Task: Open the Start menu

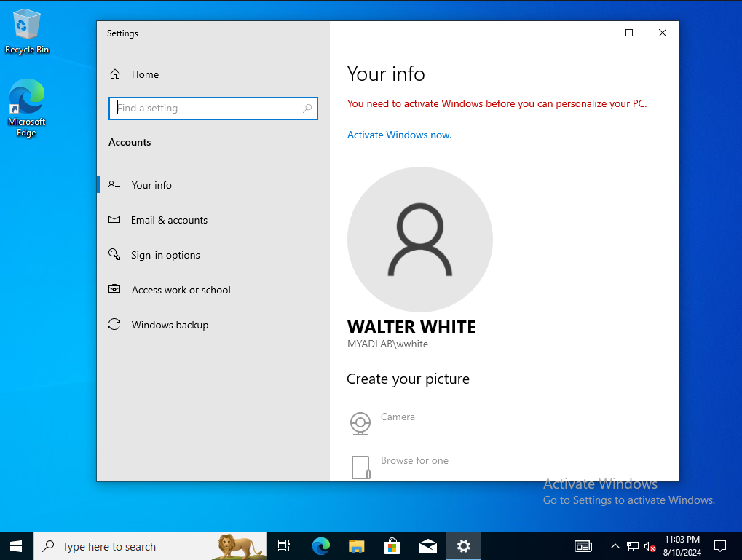Action: pyautogui.click(x=15, y=546)
